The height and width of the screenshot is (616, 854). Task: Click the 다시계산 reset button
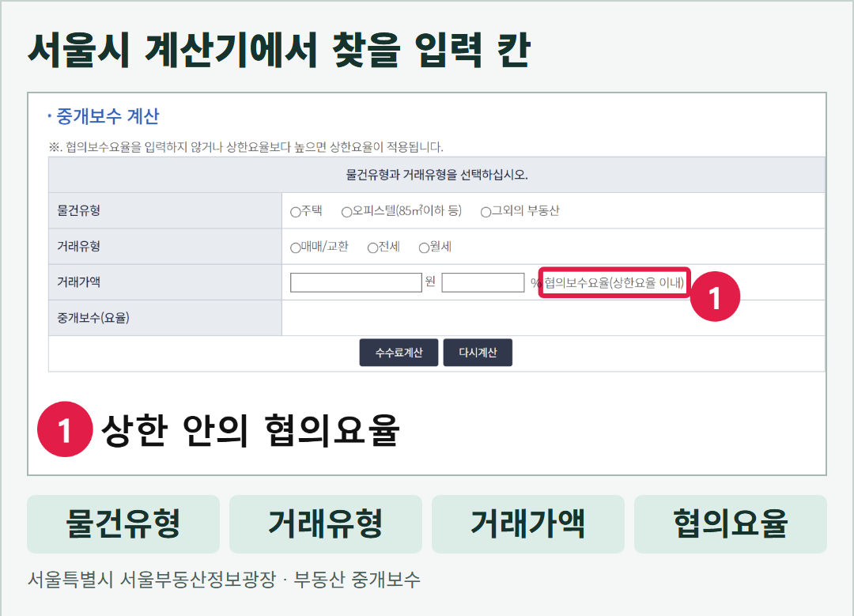(478, 353)
